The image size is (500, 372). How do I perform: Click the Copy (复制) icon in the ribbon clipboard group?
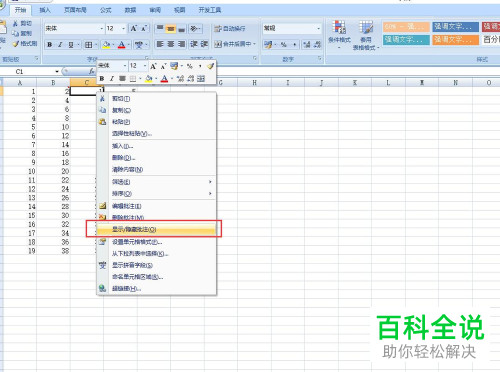click(16, 33)
